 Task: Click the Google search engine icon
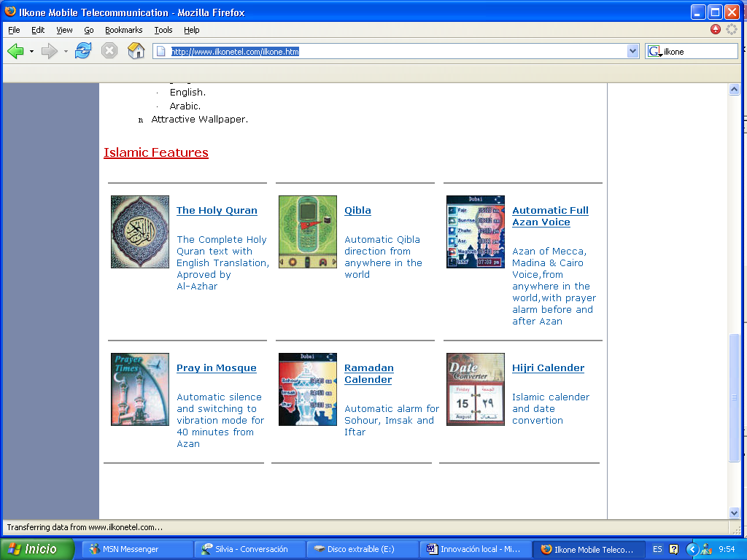654,52
